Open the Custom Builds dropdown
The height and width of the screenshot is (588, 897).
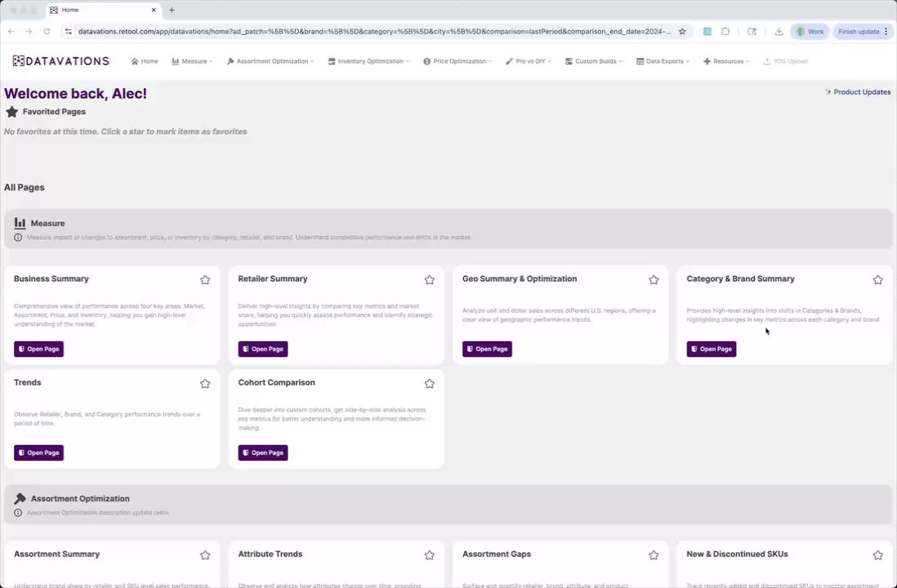point(594,61)
